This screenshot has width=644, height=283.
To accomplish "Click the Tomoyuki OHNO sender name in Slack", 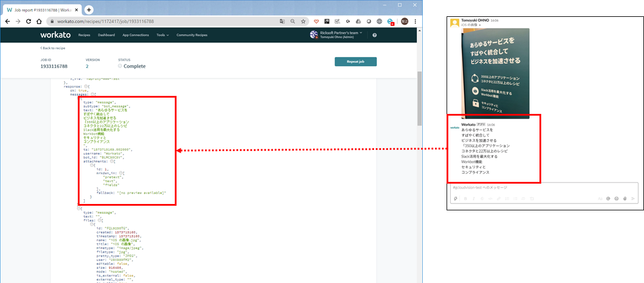I will tap(475, 20).
